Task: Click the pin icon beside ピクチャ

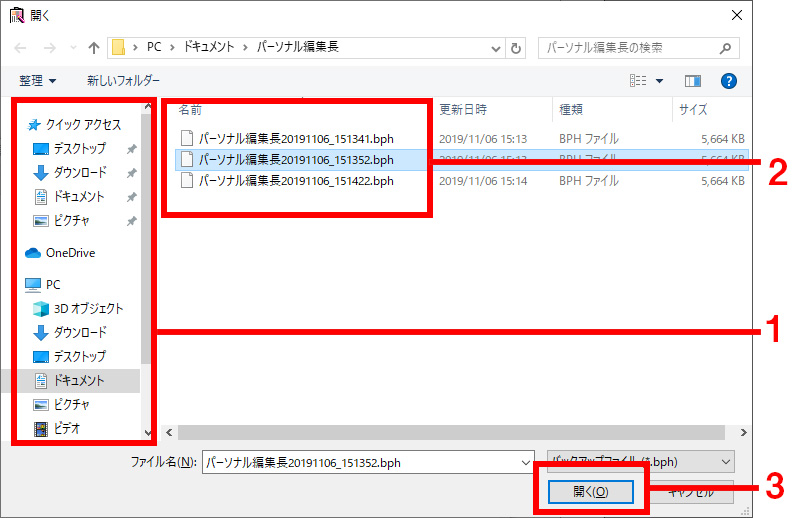Action: tap(132, 221)
